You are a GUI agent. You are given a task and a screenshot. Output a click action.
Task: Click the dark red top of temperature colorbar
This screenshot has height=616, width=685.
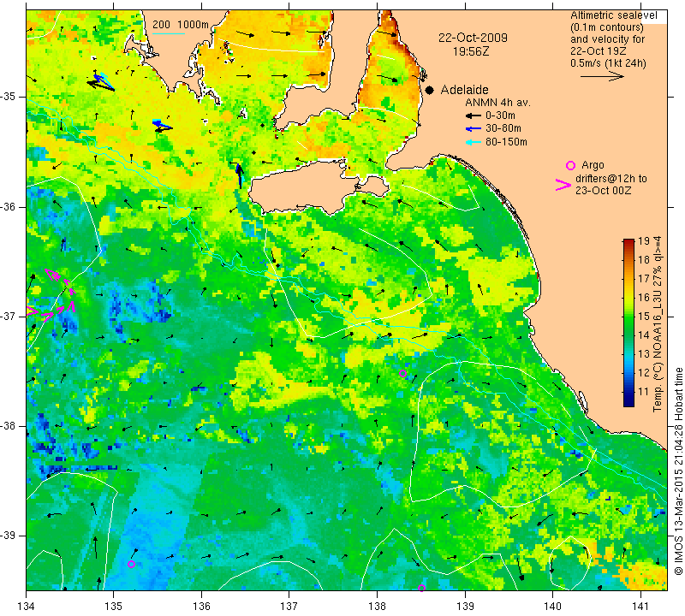coord(628,241)
